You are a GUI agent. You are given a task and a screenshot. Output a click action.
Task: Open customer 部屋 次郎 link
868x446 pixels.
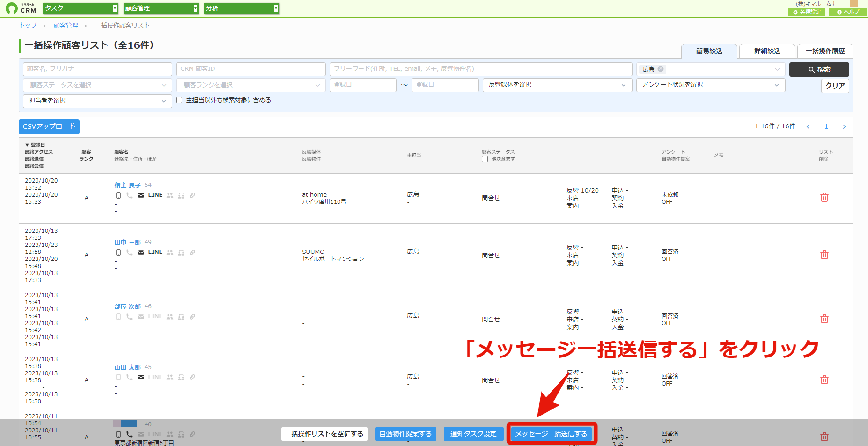[128, 306]
